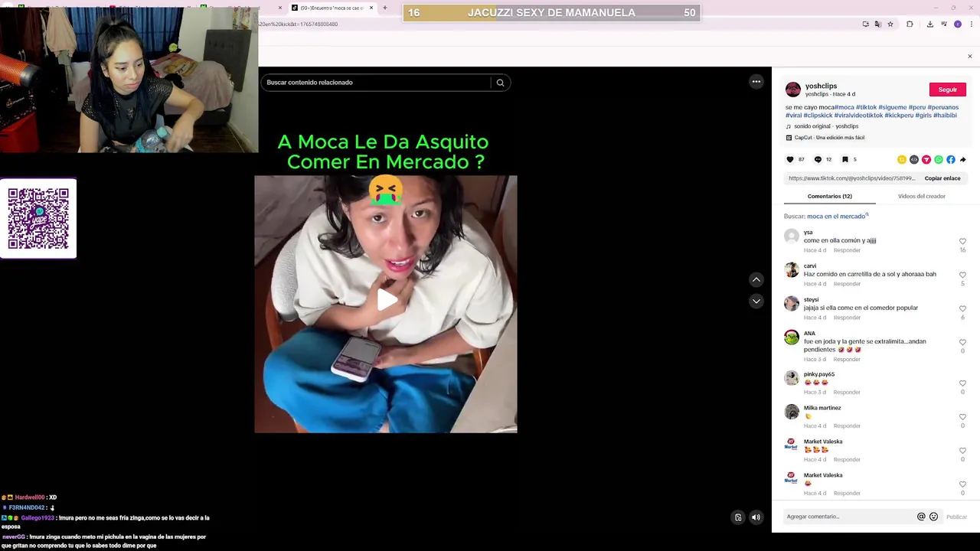This screenshot has width=980, height=551.
Task: Open yoshclips profile avatar
Action: click(x=793, y=90)
